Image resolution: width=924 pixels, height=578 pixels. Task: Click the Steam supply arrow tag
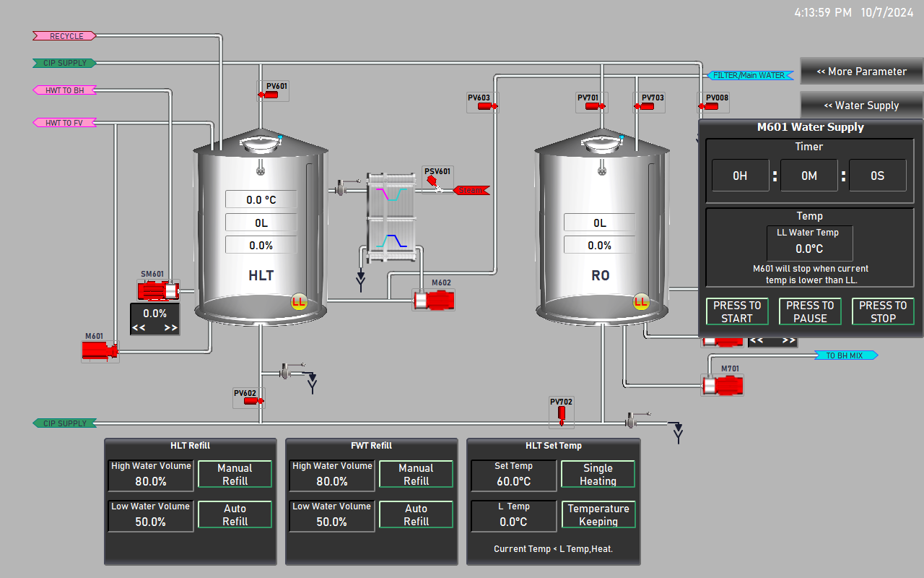(471, 191)
